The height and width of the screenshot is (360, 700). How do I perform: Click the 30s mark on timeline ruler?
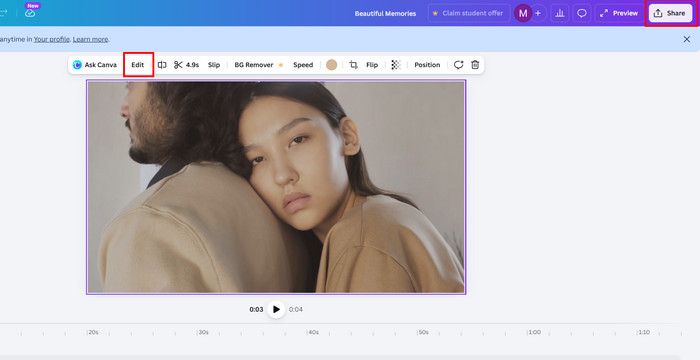pos(203,332)
